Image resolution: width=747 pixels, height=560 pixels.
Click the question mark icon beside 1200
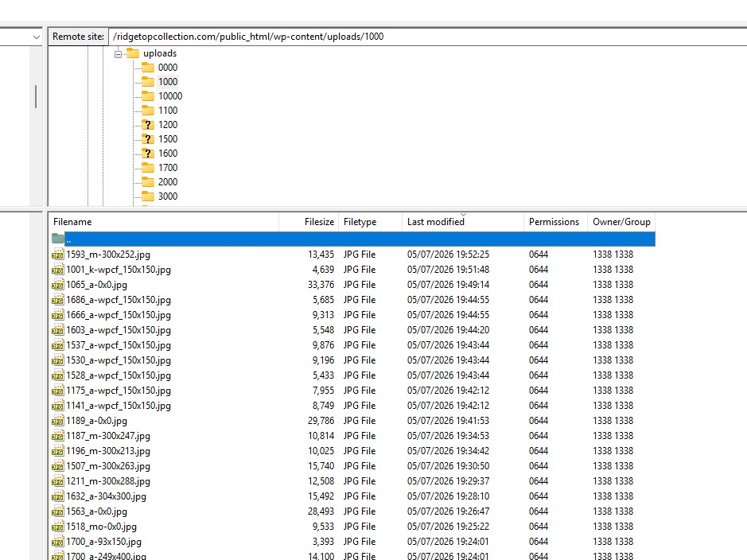pos(148,125)
